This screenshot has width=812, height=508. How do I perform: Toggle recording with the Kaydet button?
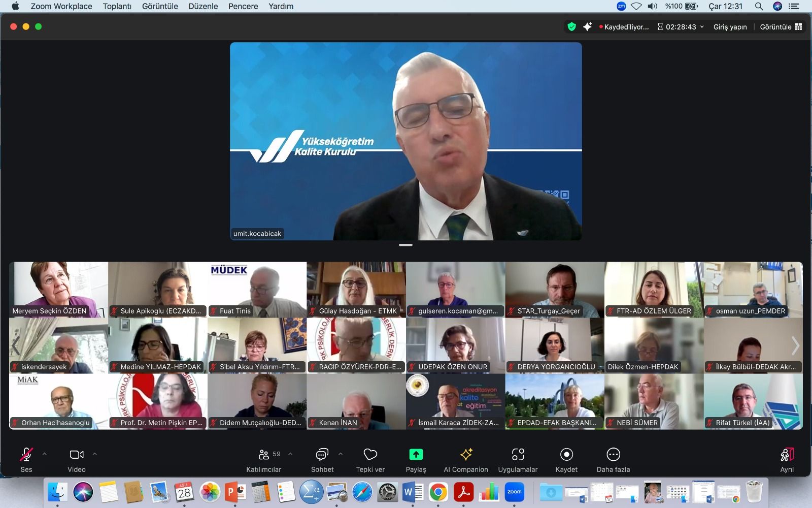[566, 455]
